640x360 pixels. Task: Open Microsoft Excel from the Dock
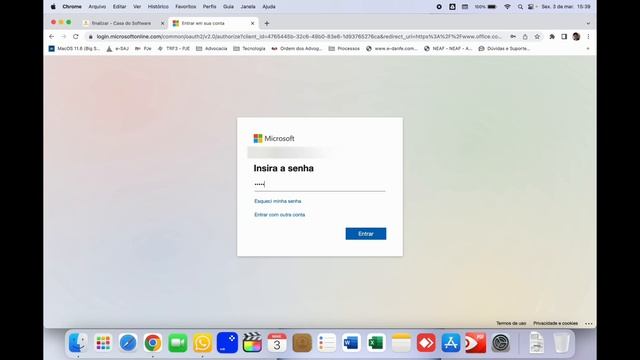click(376, 343)
